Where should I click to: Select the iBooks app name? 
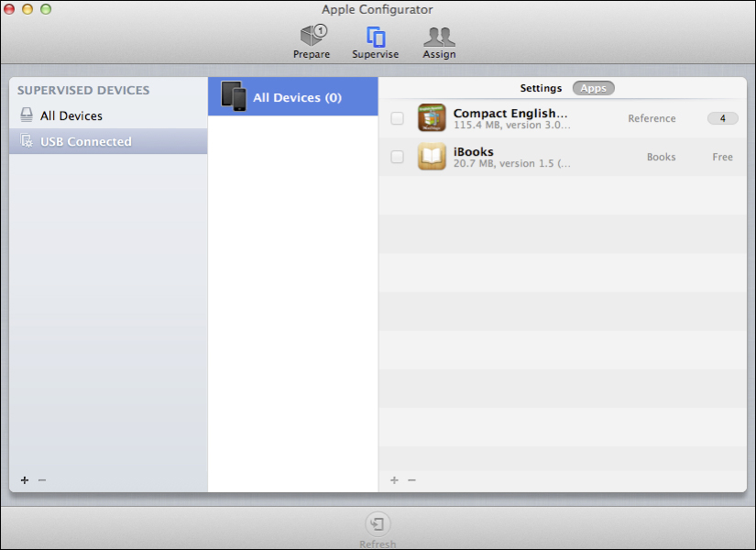point(474,152)
